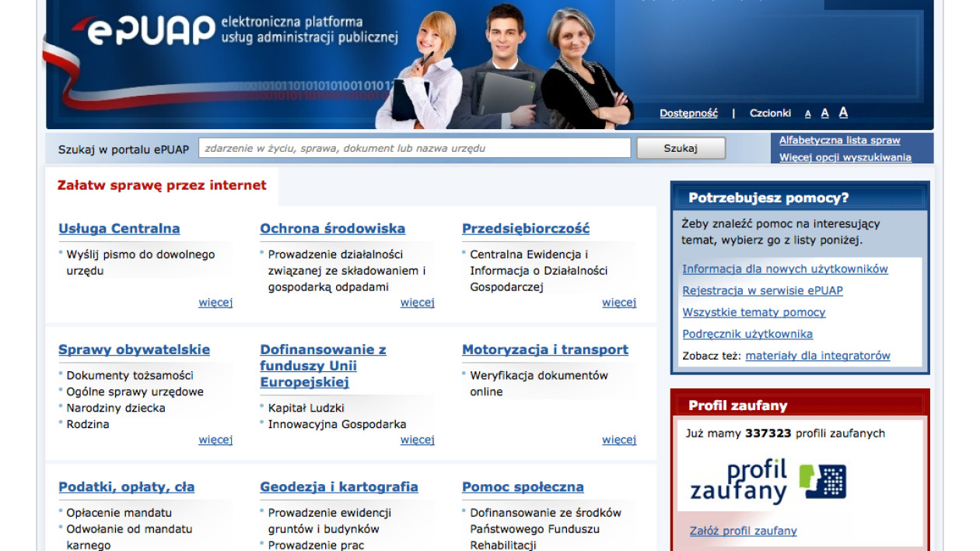Click Załóż profil zaufany link
This screenshot has width=980, height=551.
point(744,531)
